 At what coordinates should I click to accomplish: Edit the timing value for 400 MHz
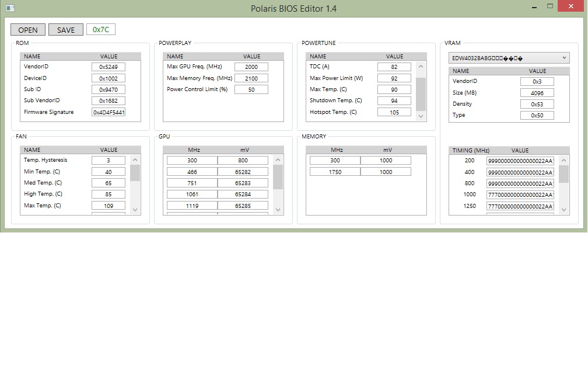click(x=520, y=172)
